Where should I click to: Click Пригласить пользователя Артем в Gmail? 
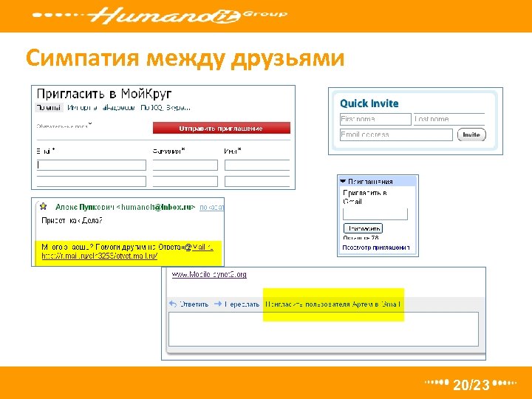pos(332,304)
